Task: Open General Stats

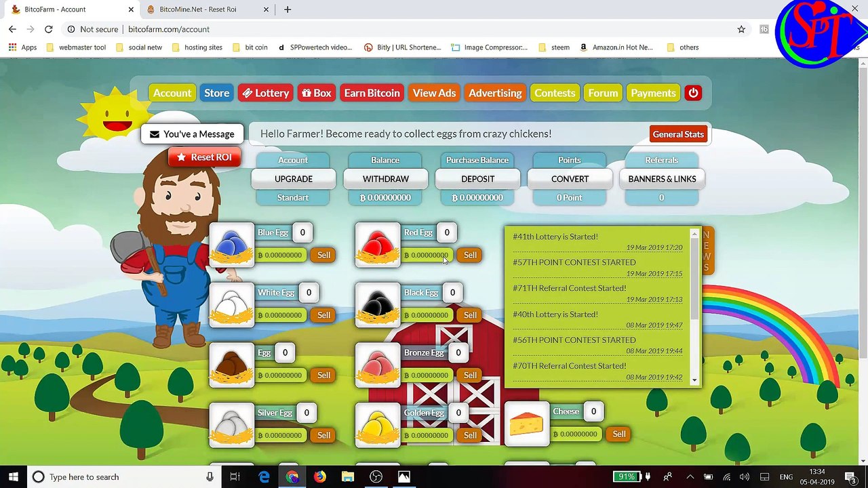Action: click(678, 134)
